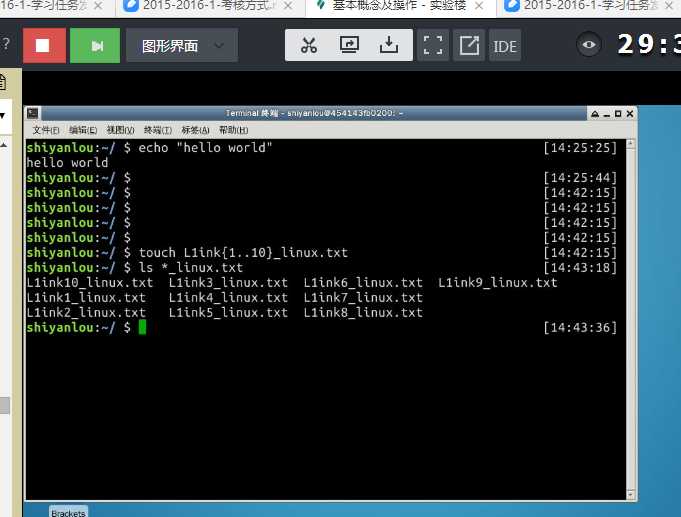
Task: Close the terminal window
Action: [630, 114]
